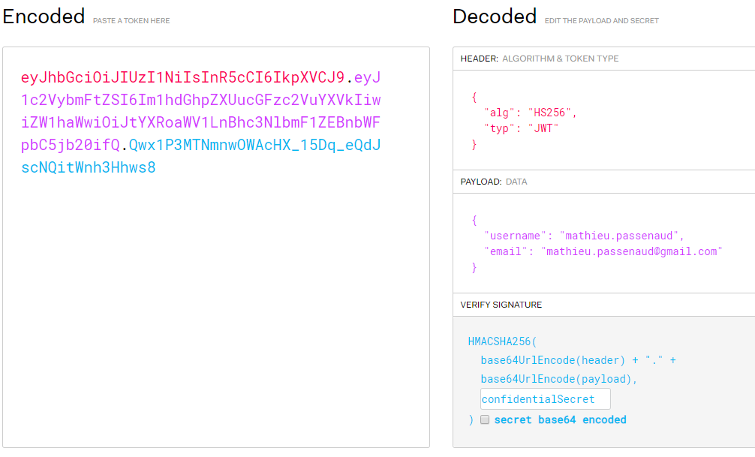Click the base64UrlEncode(payload) line
Screen dimensions: 755x457
(559, 379)
